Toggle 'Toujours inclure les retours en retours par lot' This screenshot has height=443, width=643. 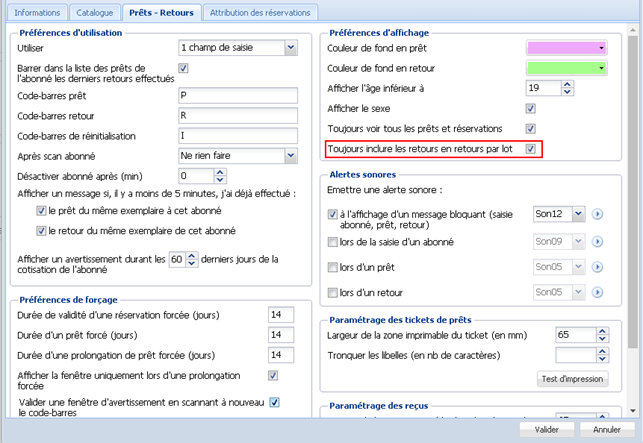coord(532,149)
